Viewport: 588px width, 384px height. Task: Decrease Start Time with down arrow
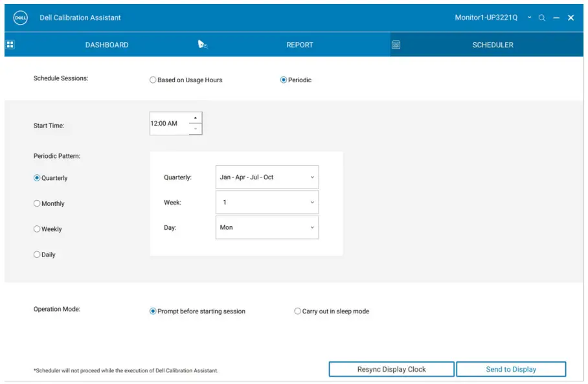pos(196,129)
